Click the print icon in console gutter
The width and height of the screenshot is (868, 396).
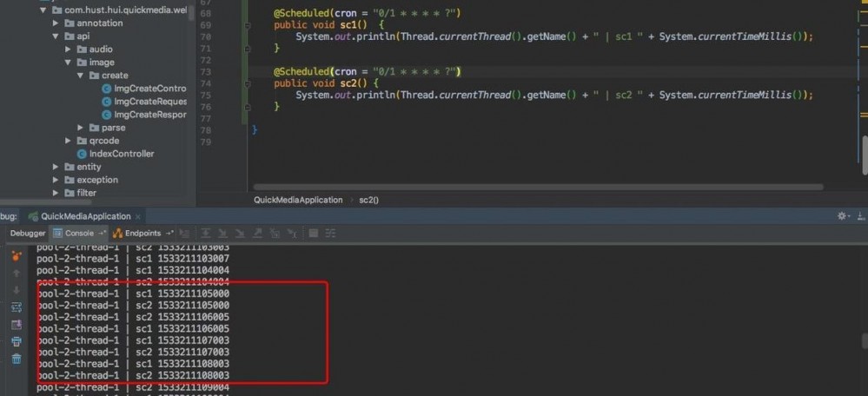click(17, 341)
